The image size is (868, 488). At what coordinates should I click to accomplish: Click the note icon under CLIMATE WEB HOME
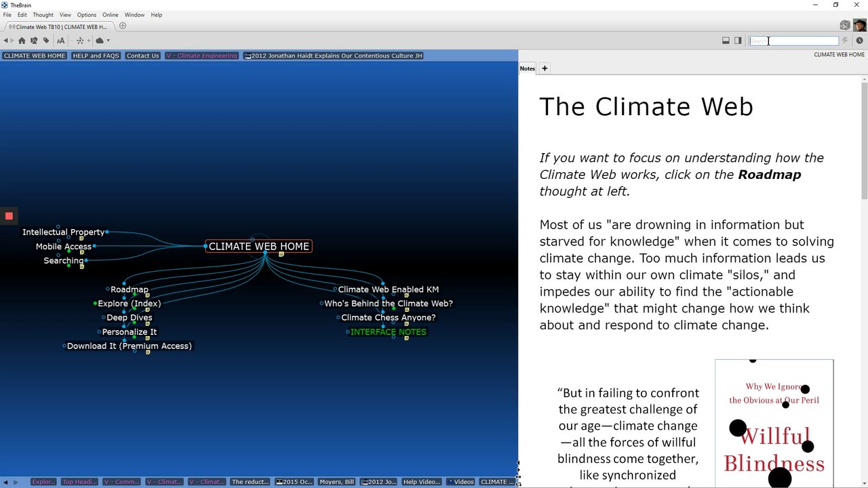[281, 255]
